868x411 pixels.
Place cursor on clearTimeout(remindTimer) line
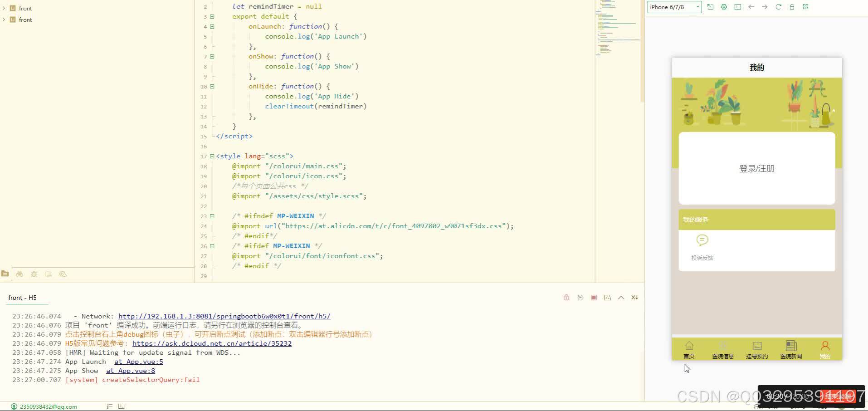(x=316, y=106)
